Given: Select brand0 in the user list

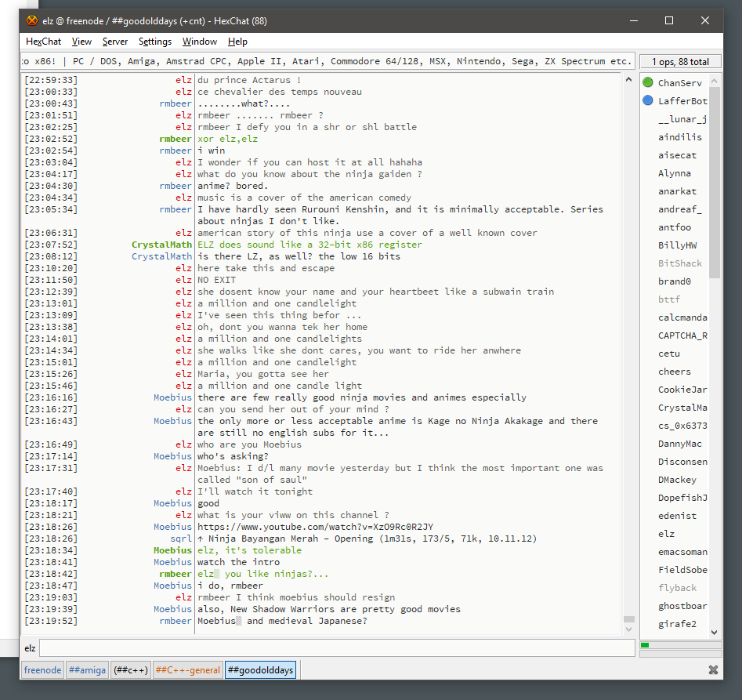Looking at the screenshot, I should coord(675,281).
